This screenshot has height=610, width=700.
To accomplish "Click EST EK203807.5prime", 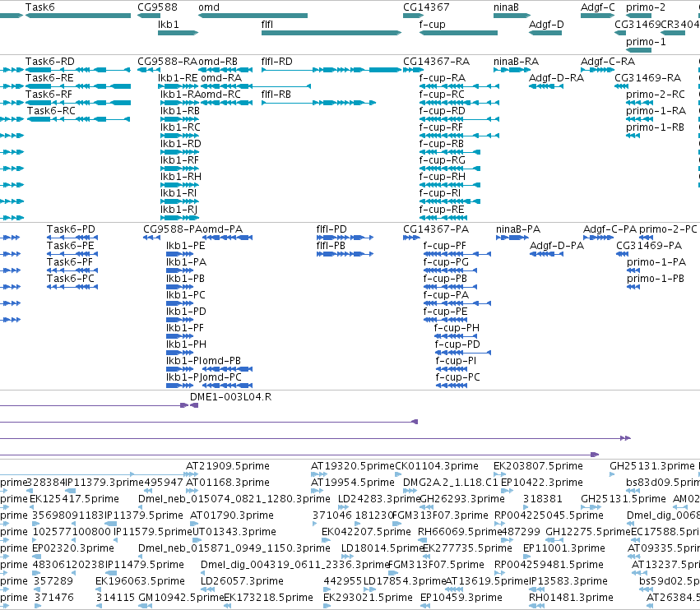I will [x=500, y=474].
